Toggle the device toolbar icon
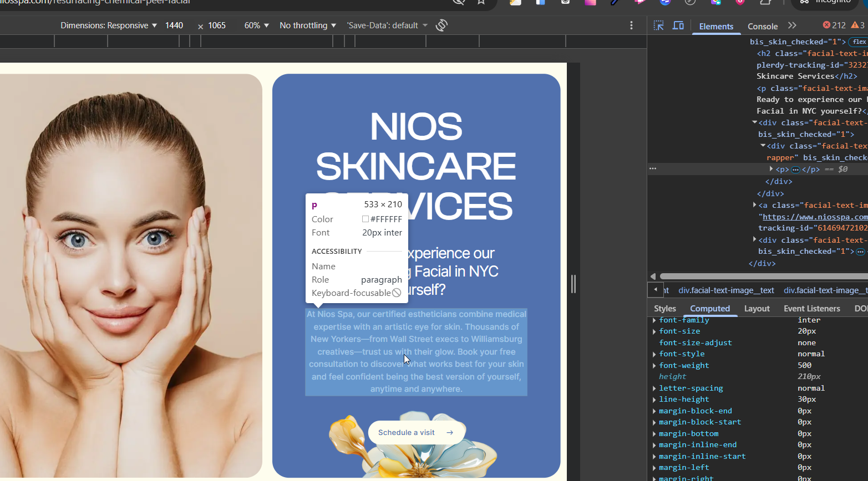Screen dimensions: 868x481 click(678, 25)
